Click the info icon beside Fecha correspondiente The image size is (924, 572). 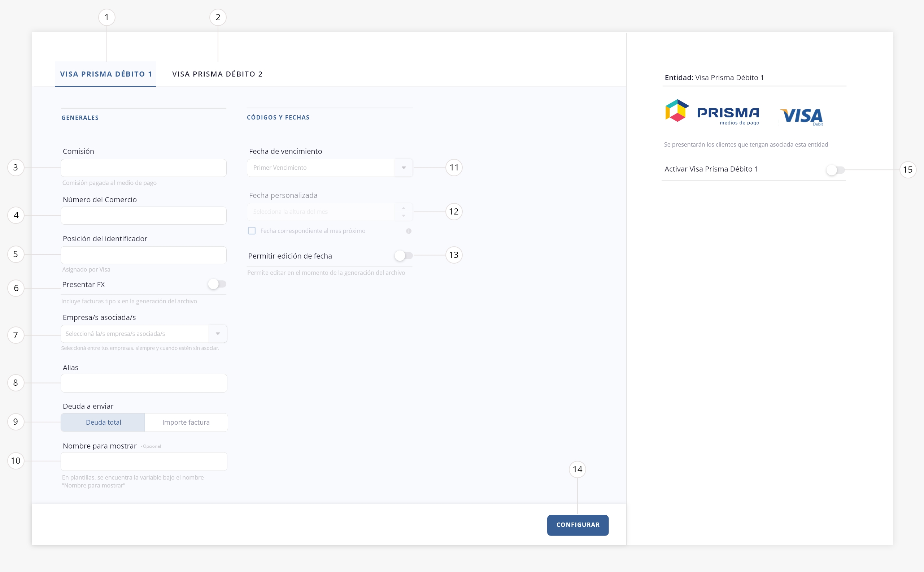[x=409, y=231]
